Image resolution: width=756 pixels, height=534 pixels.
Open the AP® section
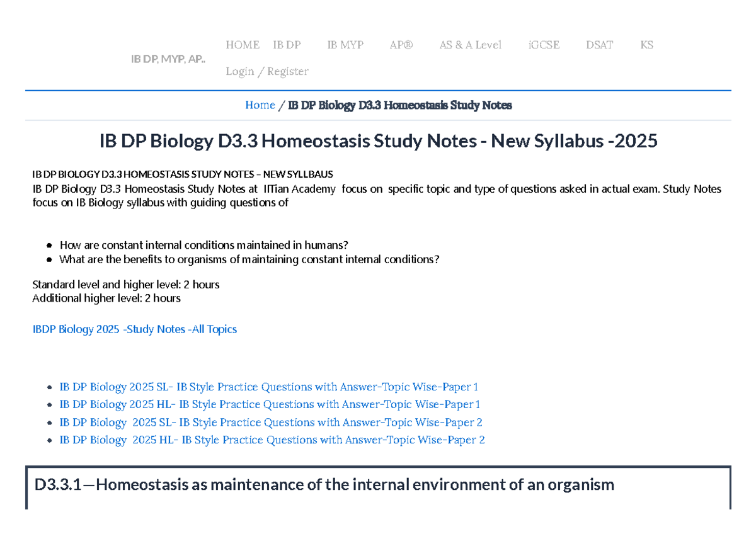point(401,45)
